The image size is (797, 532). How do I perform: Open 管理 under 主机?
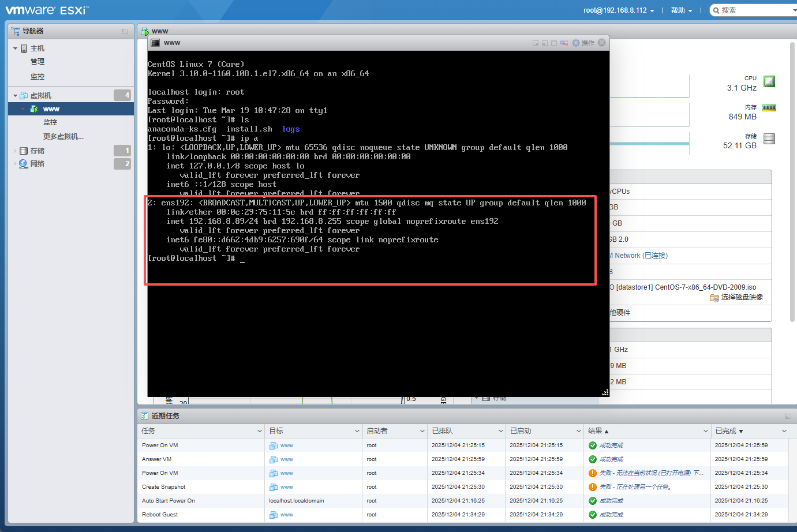(38, 62)
